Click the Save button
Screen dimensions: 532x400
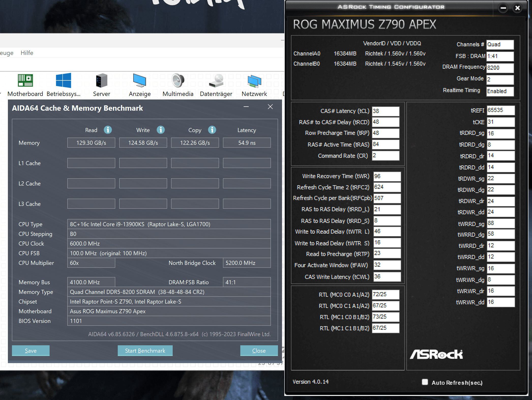(x=31, y=351)
